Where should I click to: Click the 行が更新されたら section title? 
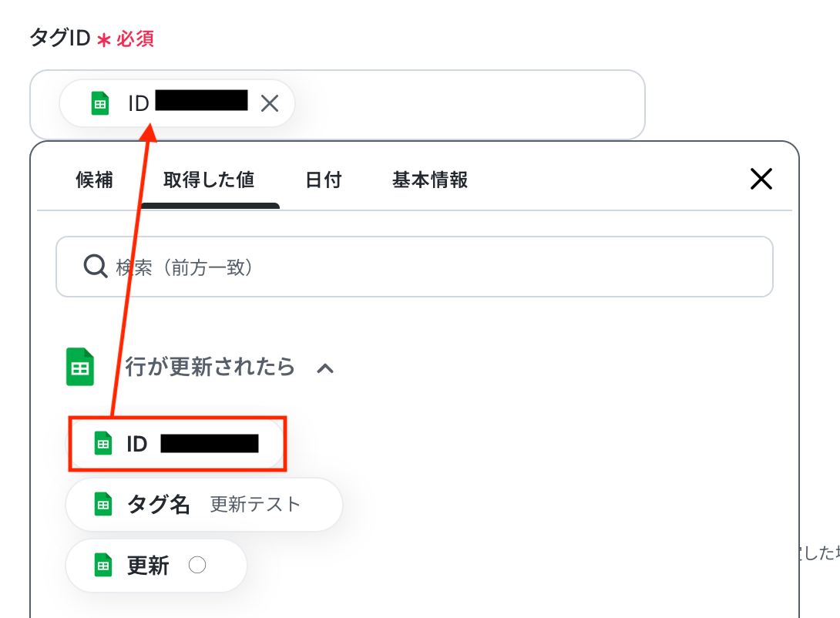tap(210, 367)
